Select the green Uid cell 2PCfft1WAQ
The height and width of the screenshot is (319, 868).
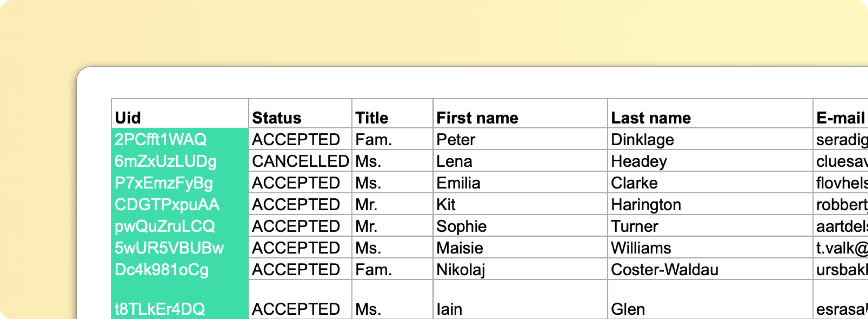180,139
